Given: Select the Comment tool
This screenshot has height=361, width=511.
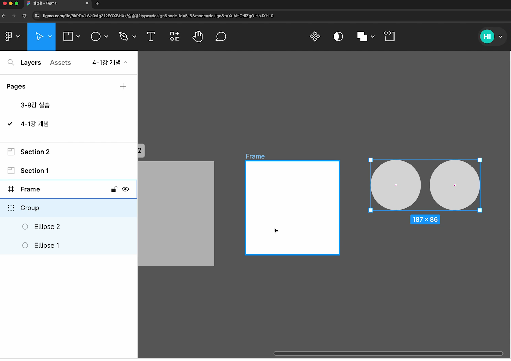Looking at the screenshot, I should 221,36.
